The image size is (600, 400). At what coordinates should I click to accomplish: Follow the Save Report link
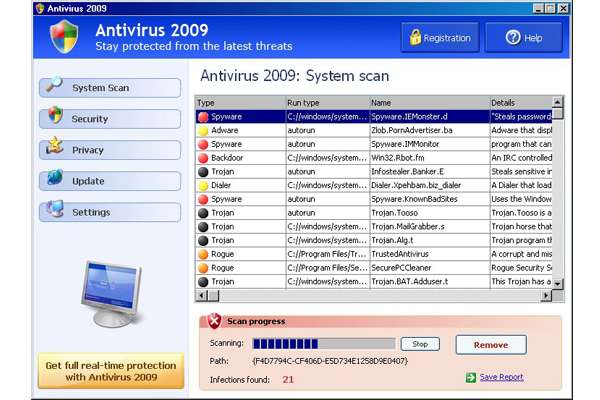[501, 377]
